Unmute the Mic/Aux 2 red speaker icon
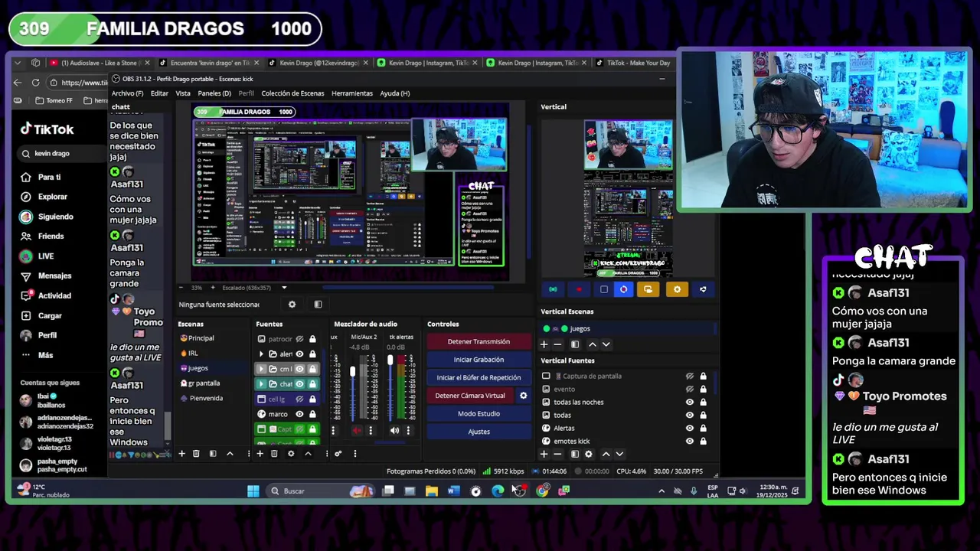980x551 pixels. (357, 430)
